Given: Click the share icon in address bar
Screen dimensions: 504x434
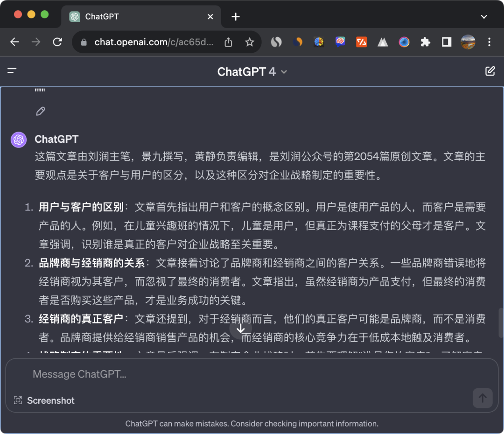Looking at the screenshot, I should click(x=228, y=42).
